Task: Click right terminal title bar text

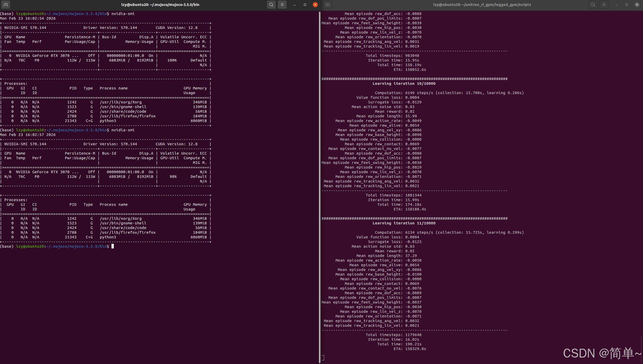Action: [x=482, y=5]
